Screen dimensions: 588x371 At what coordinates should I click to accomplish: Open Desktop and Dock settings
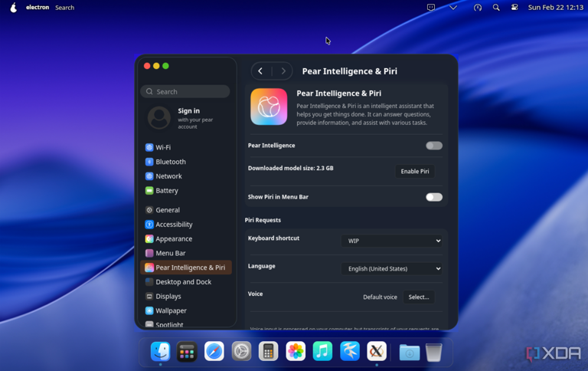coord(186,282)
